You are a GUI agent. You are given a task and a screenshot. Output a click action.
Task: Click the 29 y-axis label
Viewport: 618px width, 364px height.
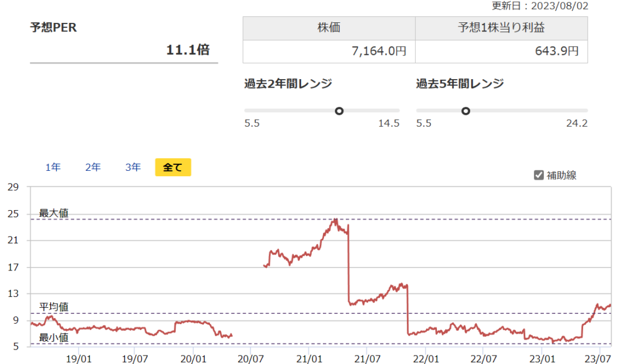coord(13,187)
